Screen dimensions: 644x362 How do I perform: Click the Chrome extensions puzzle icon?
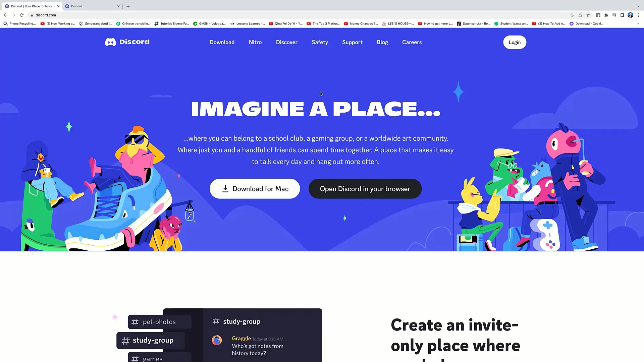(606, 15)
